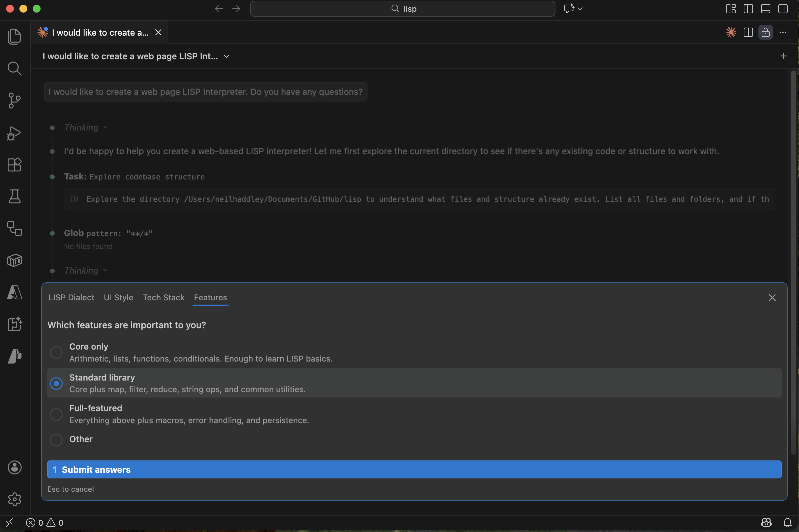Select the Full-featured option
This screenshot has height=532, width=799.
[56, 414]
